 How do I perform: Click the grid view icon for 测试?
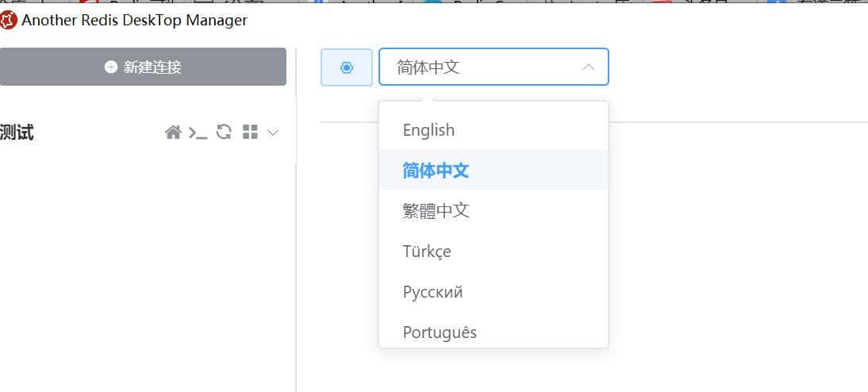(x=250, y=132)
